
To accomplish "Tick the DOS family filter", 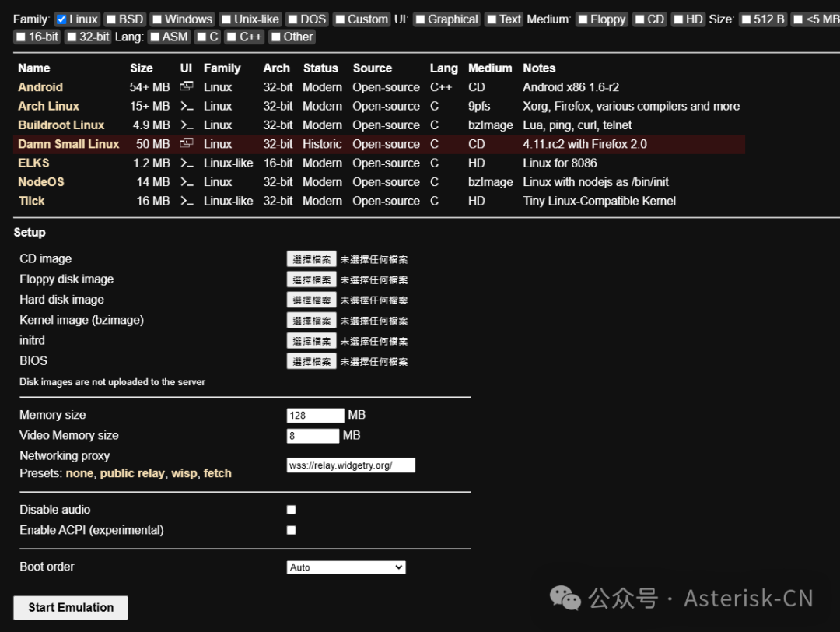I will point(293,19).
